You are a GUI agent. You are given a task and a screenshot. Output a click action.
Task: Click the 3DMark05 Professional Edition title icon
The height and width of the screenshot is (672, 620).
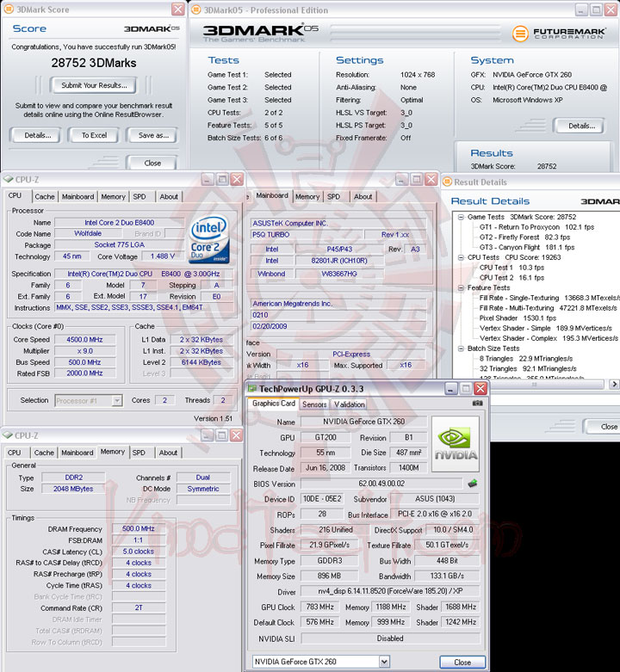pyautogui.click(x=196, y=9)
